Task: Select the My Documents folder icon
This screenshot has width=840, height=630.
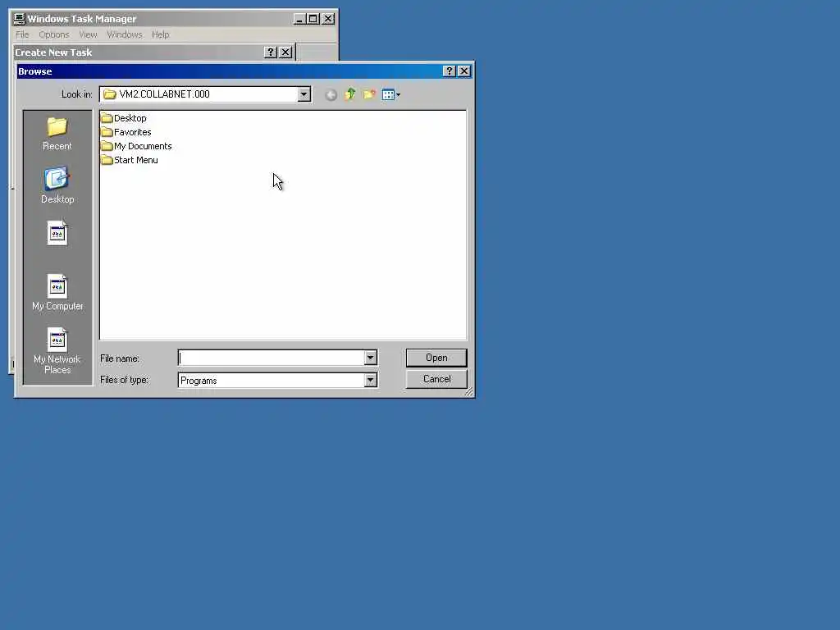Action: (x=107, y=146)
